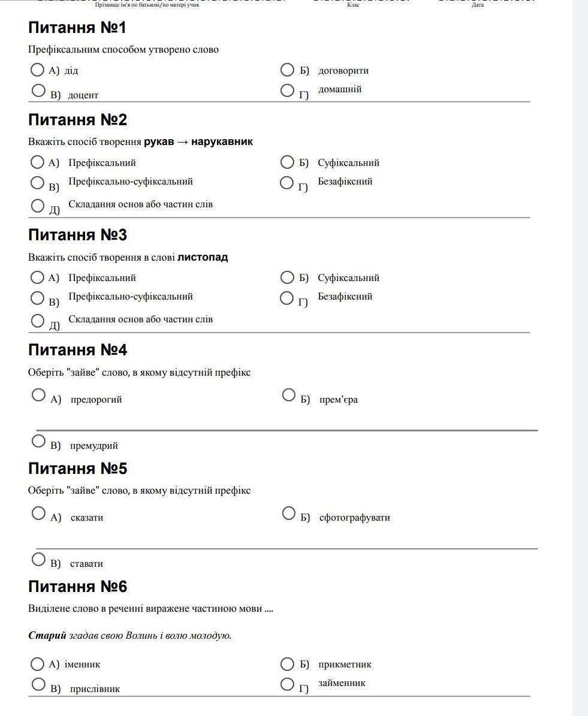Select Префіксальний for question 2
Viewport: 588px width, 716px height.
[x=37, y=162]
